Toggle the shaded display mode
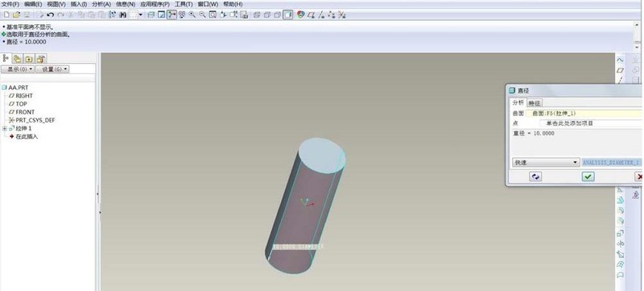Screen dimensions: 644x291 pyautogui.click(x=288, y=15)
